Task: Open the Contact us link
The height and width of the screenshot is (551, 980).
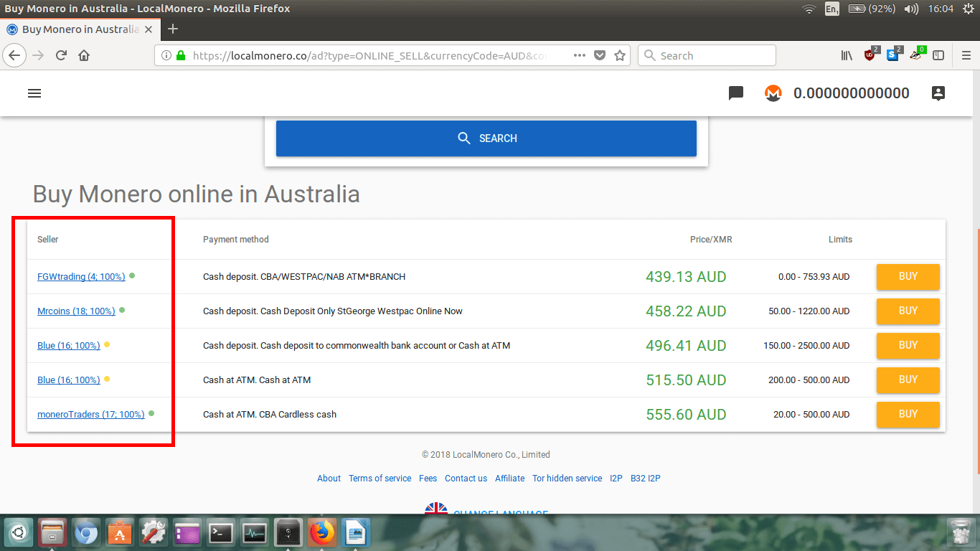Action: [466, 479]
